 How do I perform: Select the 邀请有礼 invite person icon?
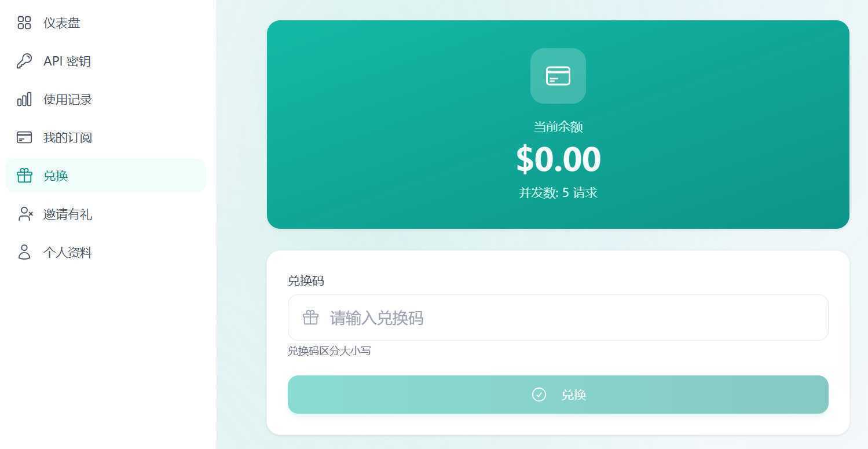click(24, 214)
